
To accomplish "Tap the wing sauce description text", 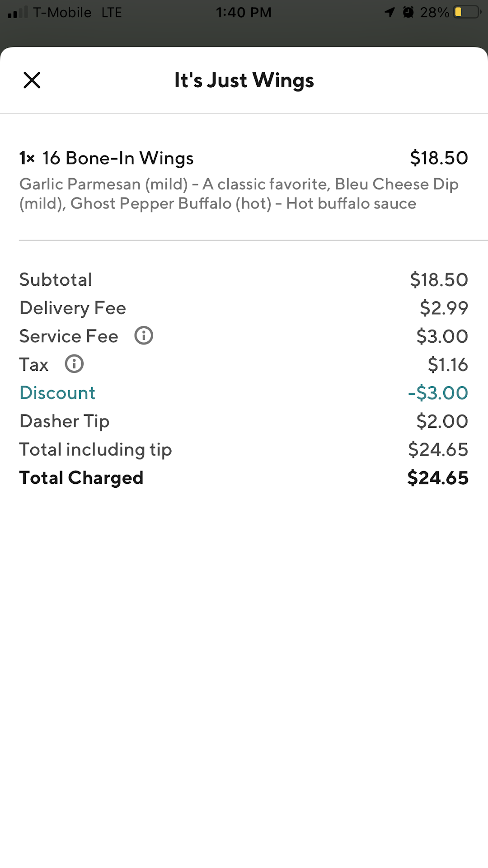I will pos(239,194).
